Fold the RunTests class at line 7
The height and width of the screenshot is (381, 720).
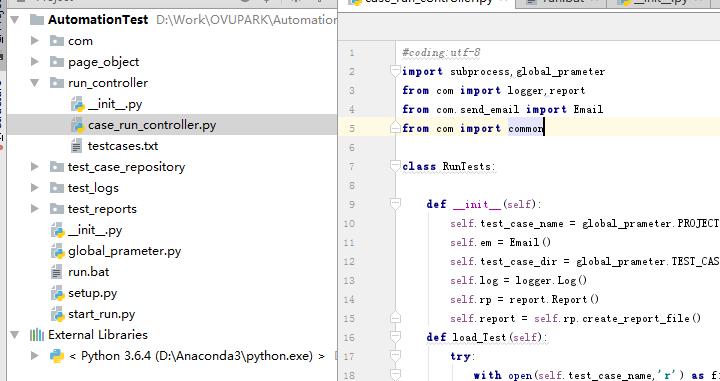395,166
